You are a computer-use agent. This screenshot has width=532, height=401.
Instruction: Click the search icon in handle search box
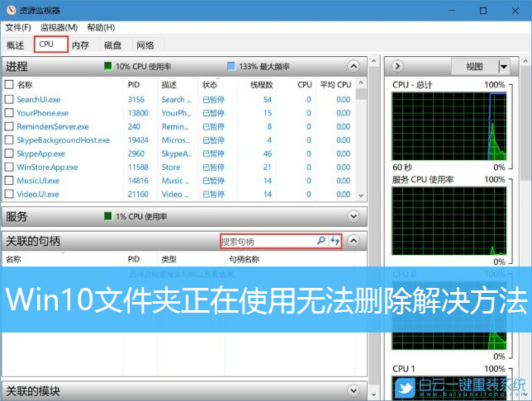(x=321, y=241)
